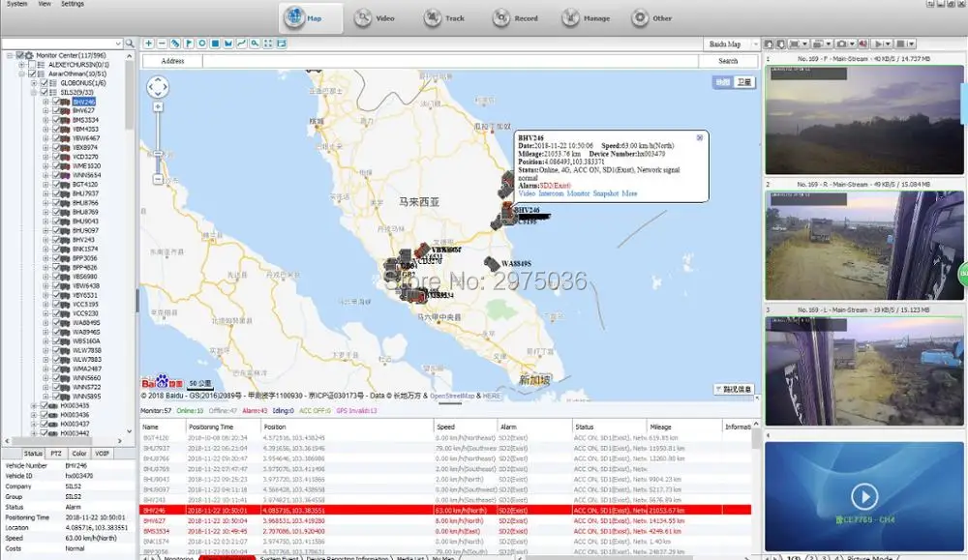
Task: Uncheck vehicle WA8849S checkbox in tree
Action: point(56,322)
